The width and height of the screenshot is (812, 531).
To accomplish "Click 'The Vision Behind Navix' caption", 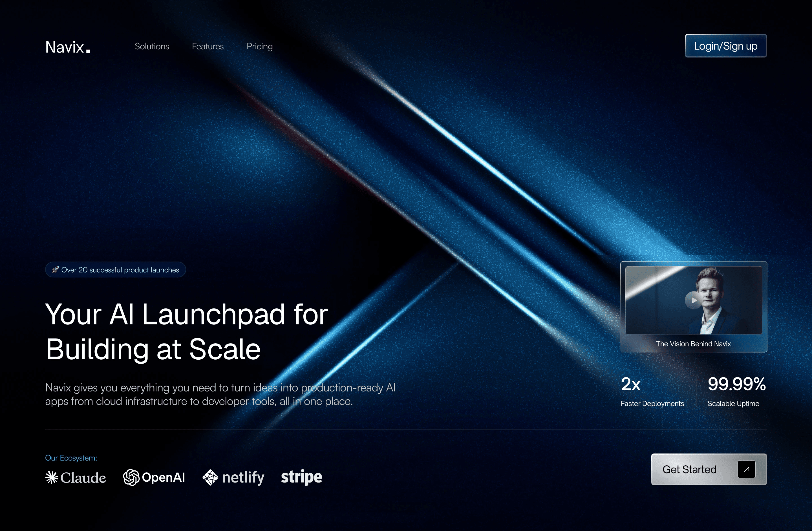I will pos(693,344).
